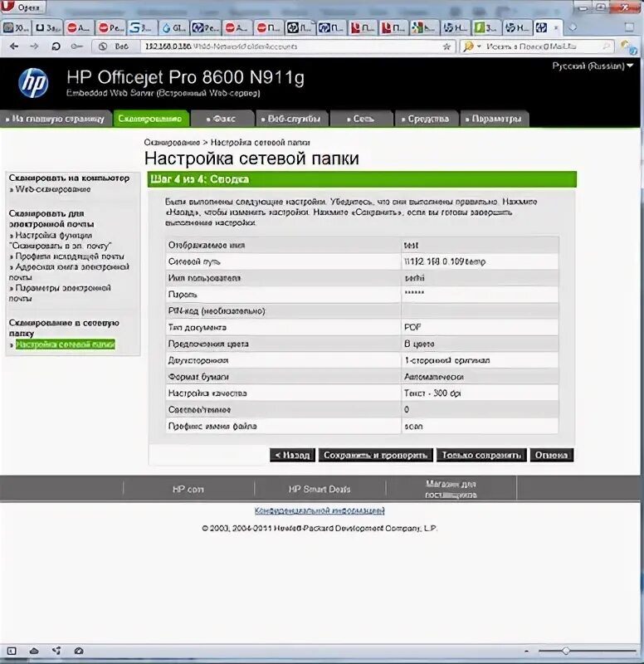Switch to the browser tab labeled 'За...'
The width and height of the screenshot is (644, 664).
tap(47, 28)
